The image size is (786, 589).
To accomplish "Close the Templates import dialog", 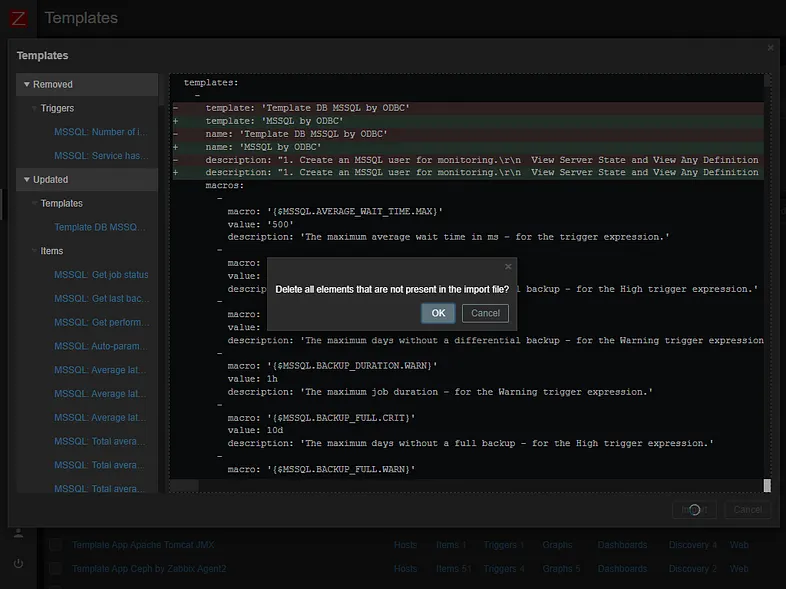I will click(770, 48).
